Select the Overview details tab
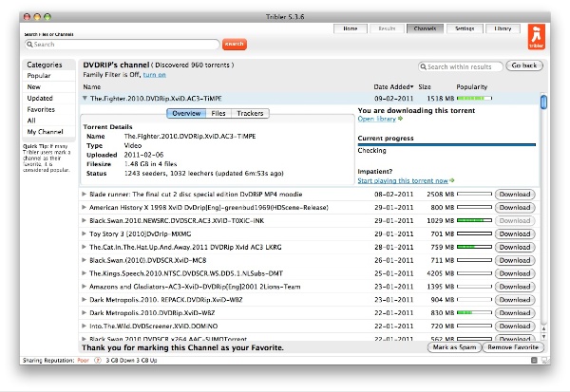 tap(186, 113)
